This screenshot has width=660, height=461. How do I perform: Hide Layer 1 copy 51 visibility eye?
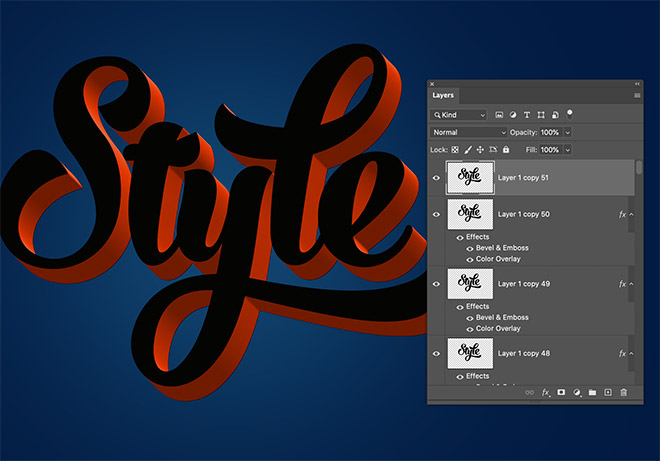[x=436, y=178]
